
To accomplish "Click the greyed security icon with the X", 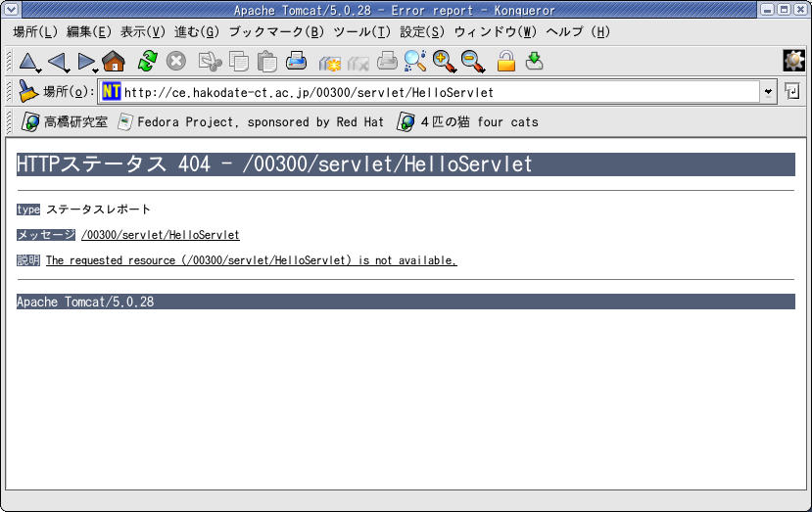I will (x=358, y=63).
